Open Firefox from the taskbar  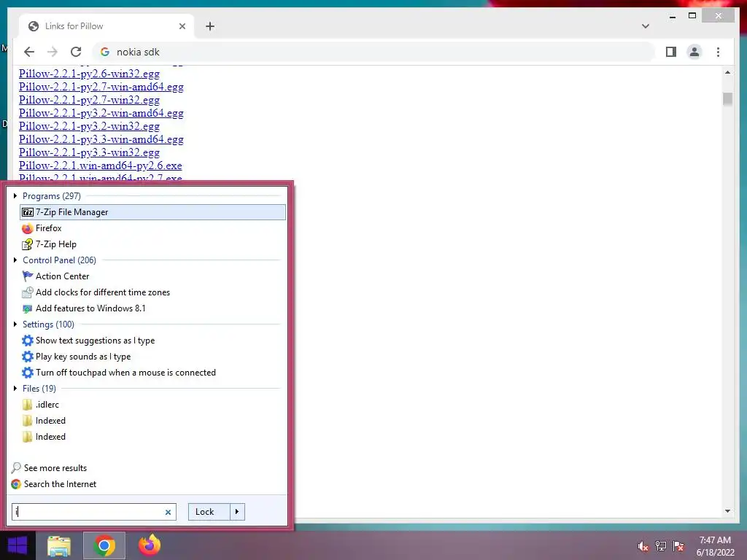(x=150, y=545)
